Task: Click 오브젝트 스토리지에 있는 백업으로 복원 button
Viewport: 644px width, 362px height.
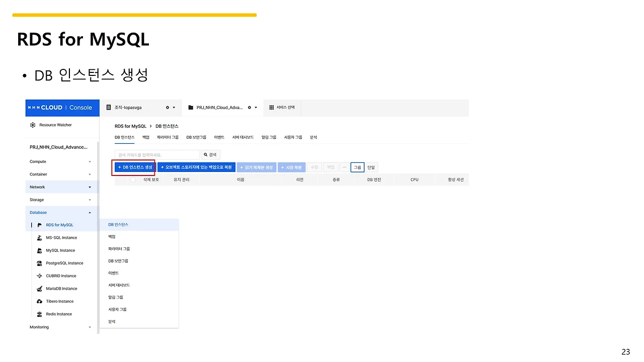Action: pos(196,167)
